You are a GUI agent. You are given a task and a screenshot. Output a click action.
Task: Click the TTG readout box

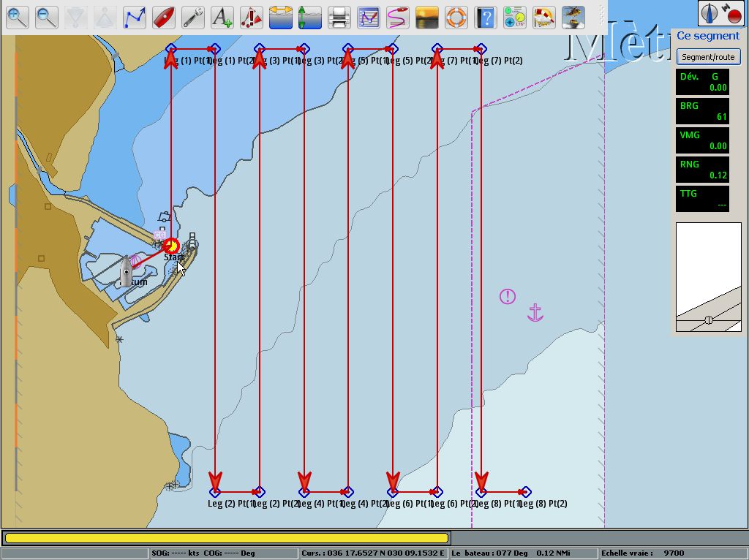[702, 199]
